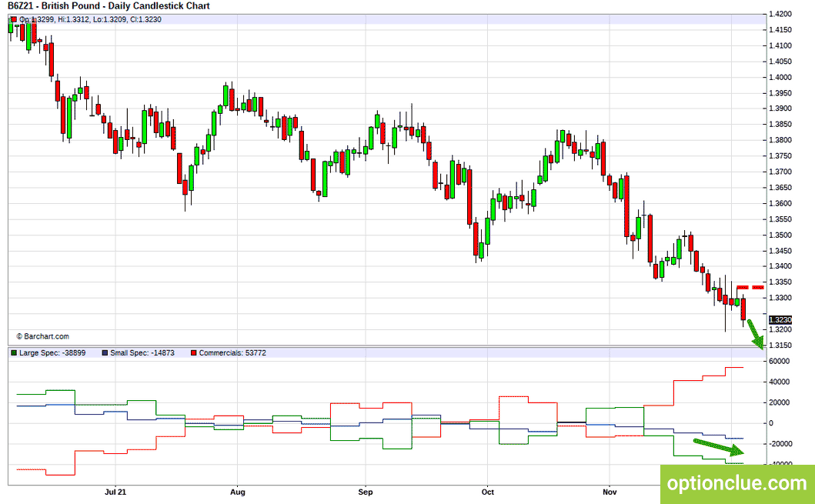
Task: Select the blue Small Spec legend marker
Action: click(x=105, y=353)
